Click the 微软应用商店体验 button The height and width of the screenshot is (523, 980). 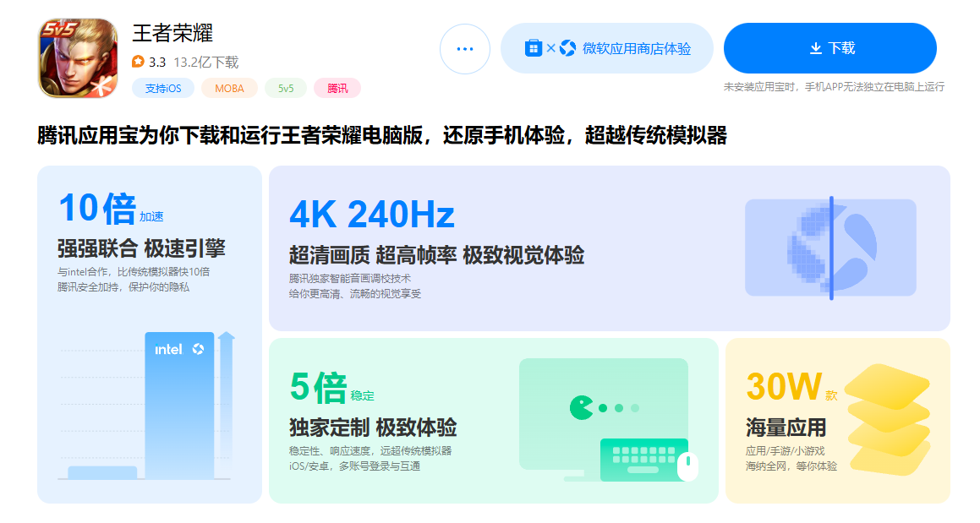click(x=607, y=49)
